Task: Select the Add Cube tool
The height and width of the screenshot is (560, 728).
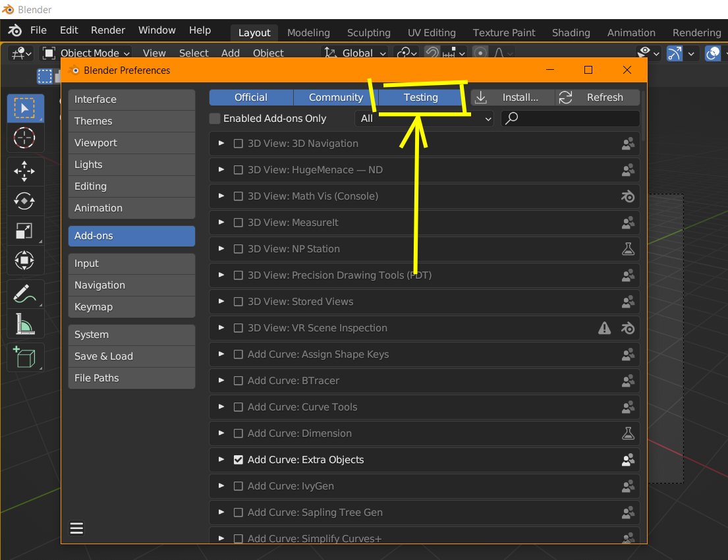Action: point(25,357)
